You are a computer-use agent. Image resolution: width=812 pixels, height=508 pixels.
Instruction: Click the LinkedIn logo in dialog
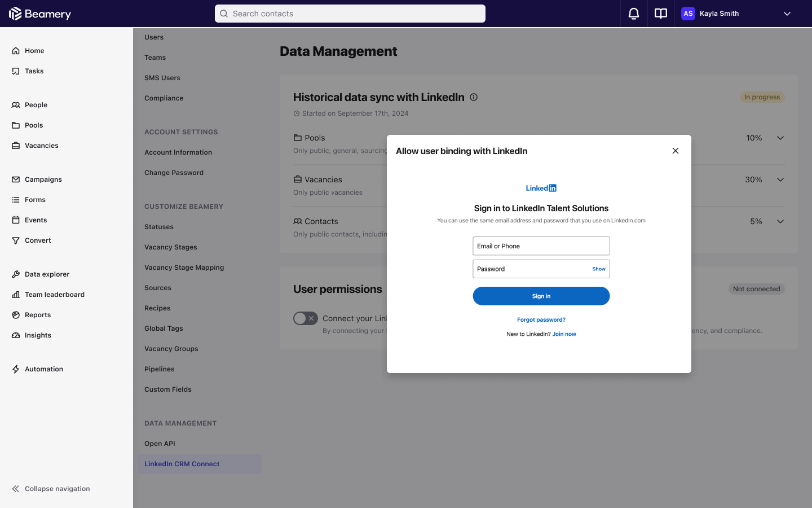click(541, 188)
